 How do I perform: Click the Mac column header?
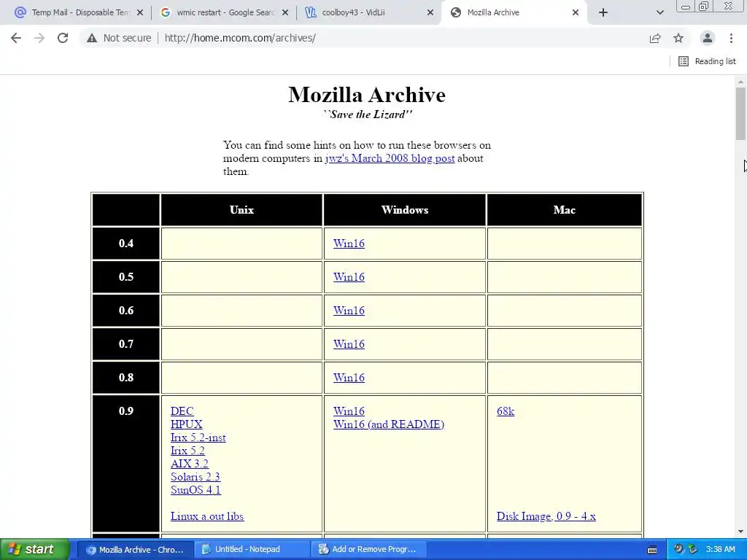pos(565,210)
